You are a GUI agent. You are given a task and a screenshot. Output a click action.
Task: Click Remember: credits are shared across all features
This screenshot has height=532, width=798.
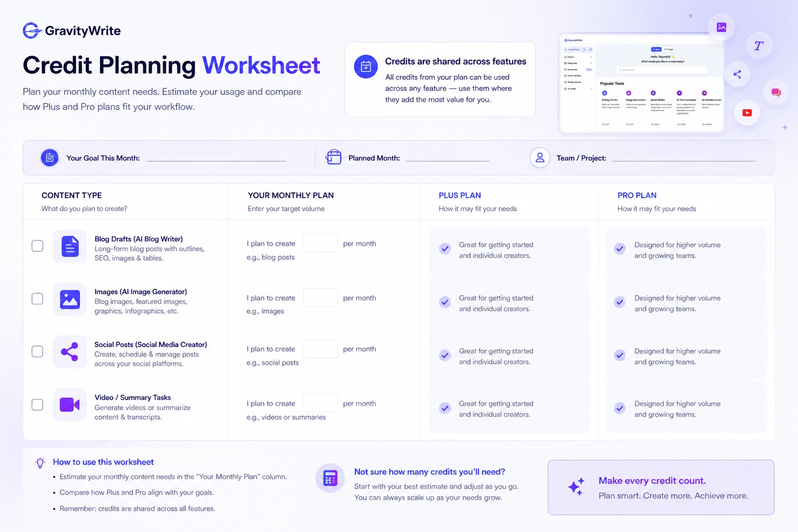coord(137,509)
